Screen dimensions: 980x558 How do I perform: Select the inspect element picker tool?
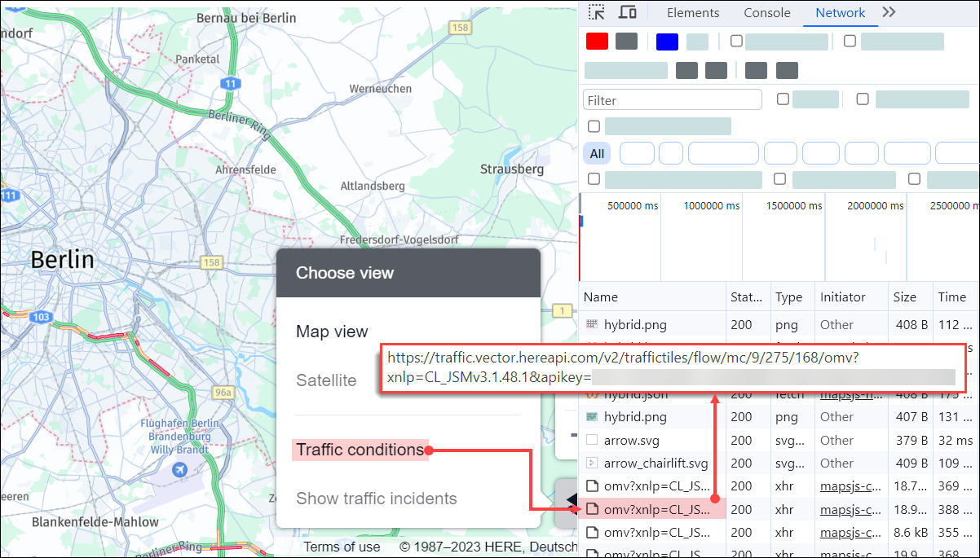(597, 12)
